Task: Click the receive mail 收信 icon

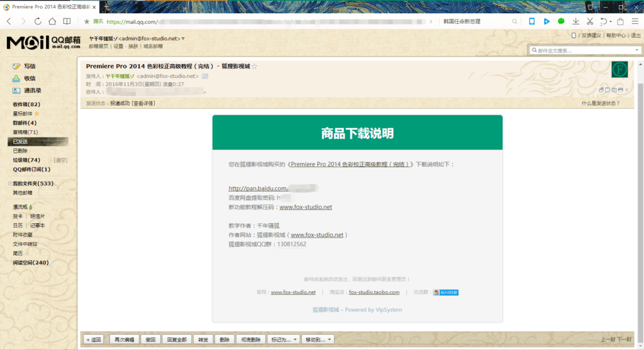Action: click(16, 79)
